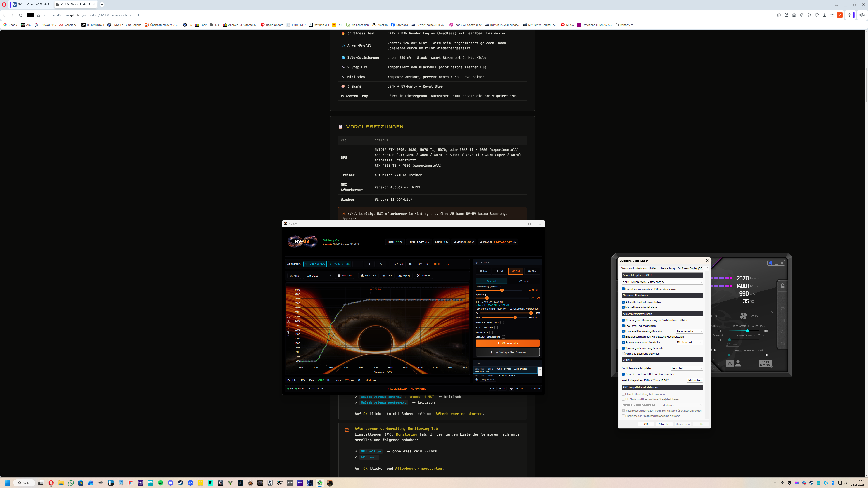Uncheck Spannungssteuerung freischalten
The image size is (868, 488).
coord(623,343)
